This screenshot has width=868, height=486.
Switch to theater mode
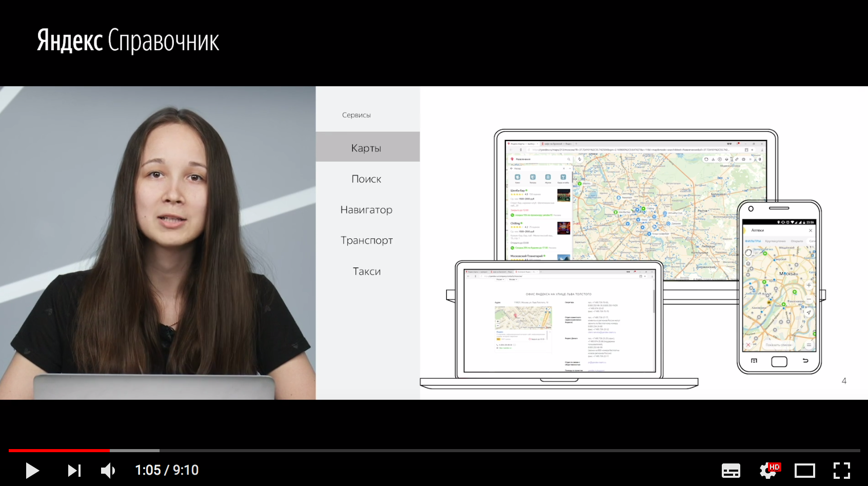[x=805, y=470]
